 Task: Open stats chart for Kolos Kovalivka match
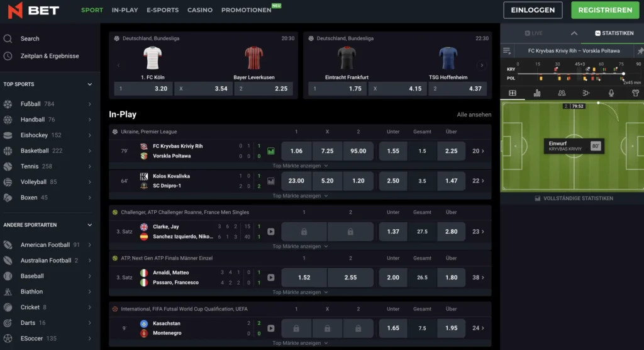click(x=270, y=181)
